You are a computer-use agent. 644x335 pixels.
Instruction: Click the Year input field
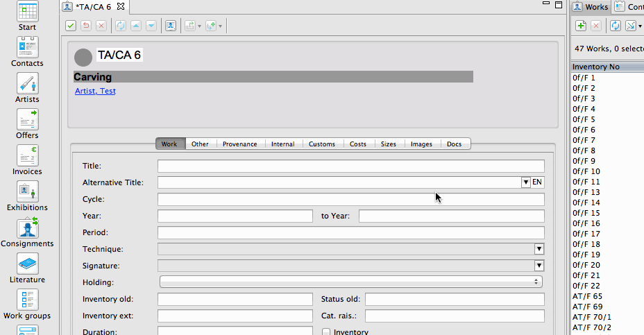(x=235, y=216)
